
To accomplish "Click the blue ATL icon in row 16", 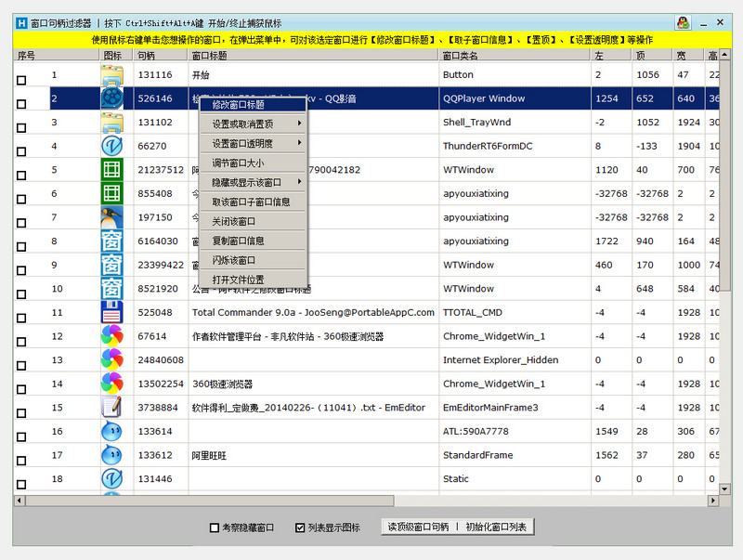I will coord(113,431).
